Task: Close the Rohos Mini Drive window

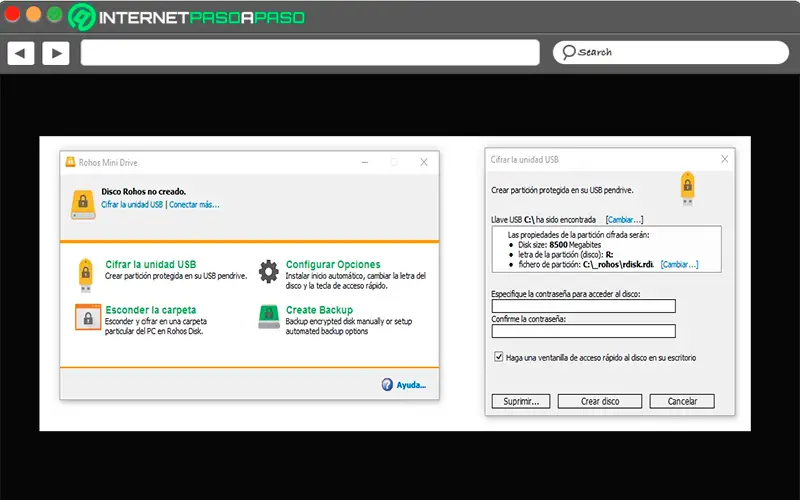Action: [423, 162]
